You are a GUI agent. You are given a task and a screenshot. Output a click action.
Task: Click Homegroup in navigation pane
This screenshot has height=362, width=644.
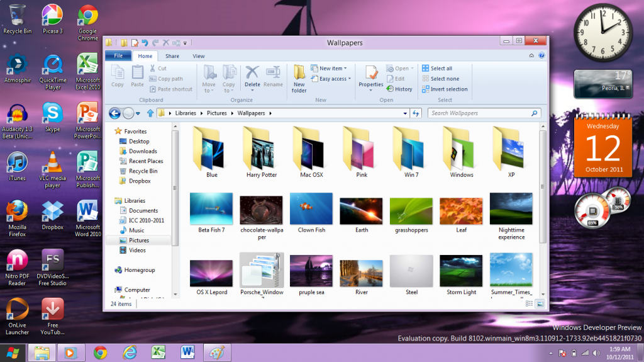pos(140,270)
